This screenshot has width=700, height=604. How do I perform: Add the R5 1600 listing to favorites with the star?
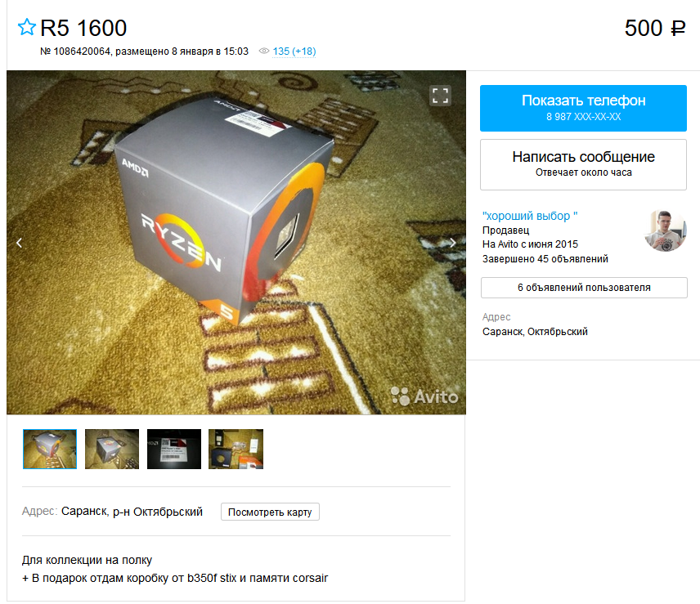(26, 27)
